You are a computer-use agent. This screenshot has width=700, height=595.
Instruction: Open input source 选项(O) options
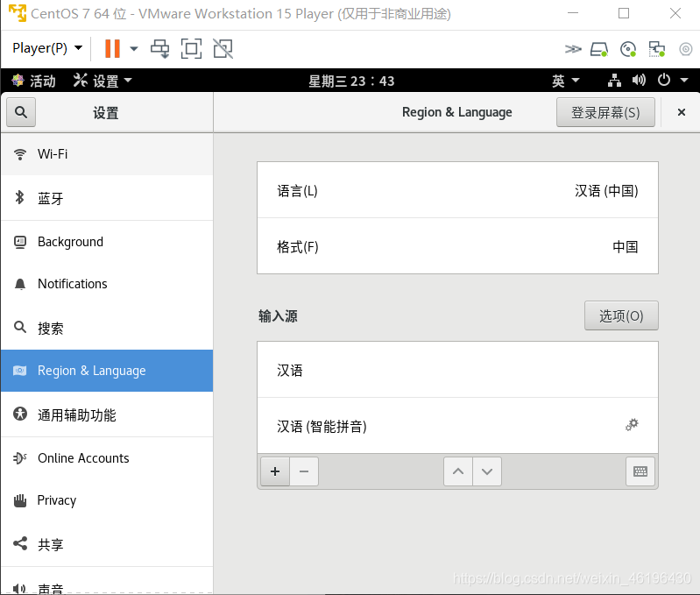(x=621, y=315)
